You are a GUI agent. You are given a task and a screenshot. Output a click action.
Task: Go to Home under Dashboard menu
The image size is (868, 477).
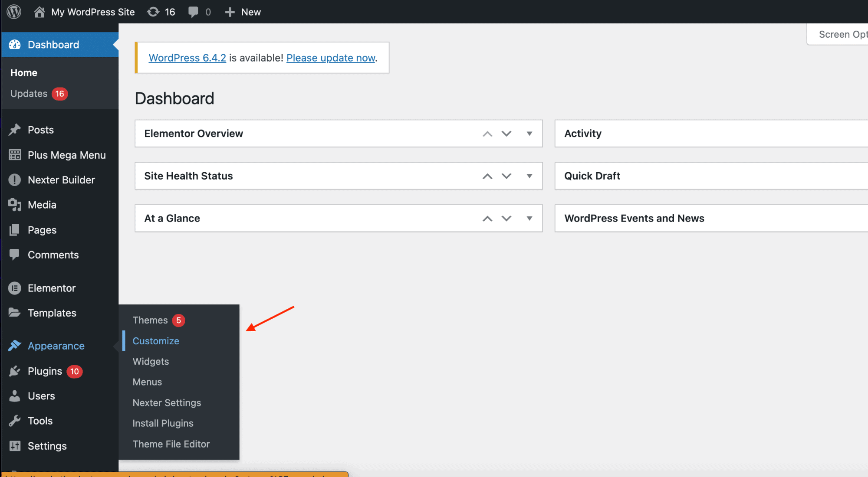(x=24, y=73)
